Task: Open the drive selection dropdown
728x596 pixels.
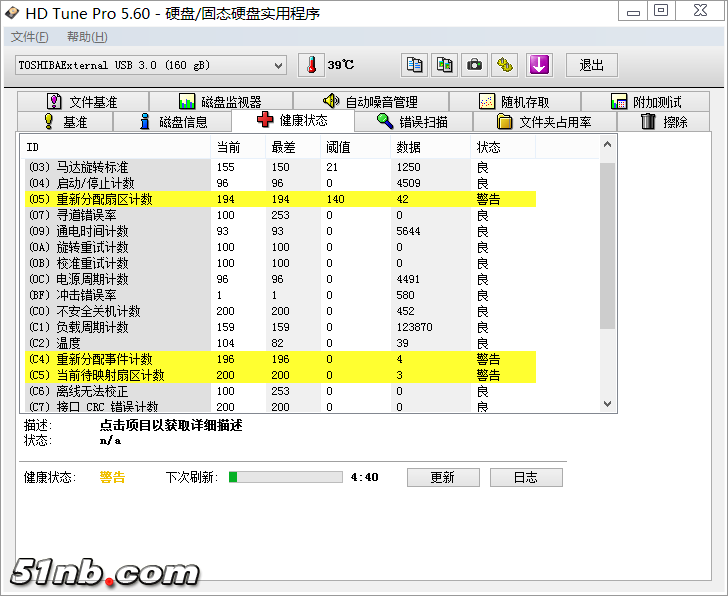Action: 151,65
